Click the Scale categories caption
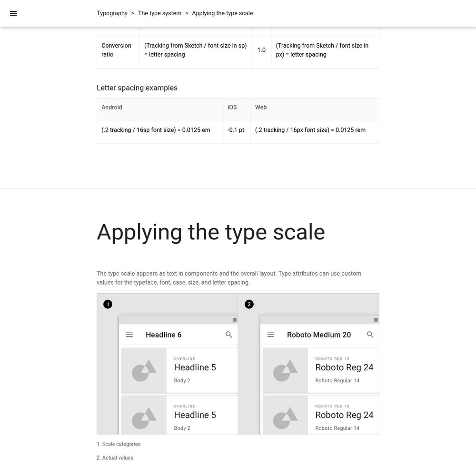This screenshot has width=476, height=476. tap(119, 444)
